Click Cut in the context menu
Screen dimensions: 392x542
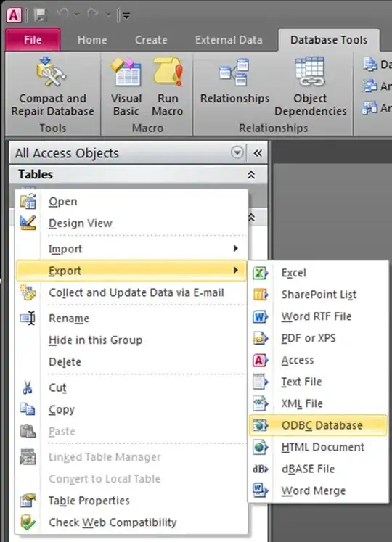coord(131,388)
